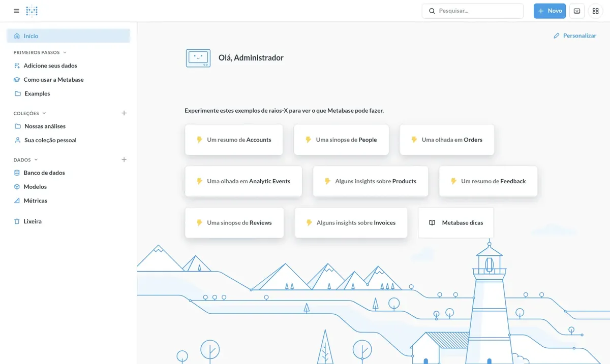610x364 pixels.
Task: Click the person icon for Sua coleção pessoal
Action: 18,140
